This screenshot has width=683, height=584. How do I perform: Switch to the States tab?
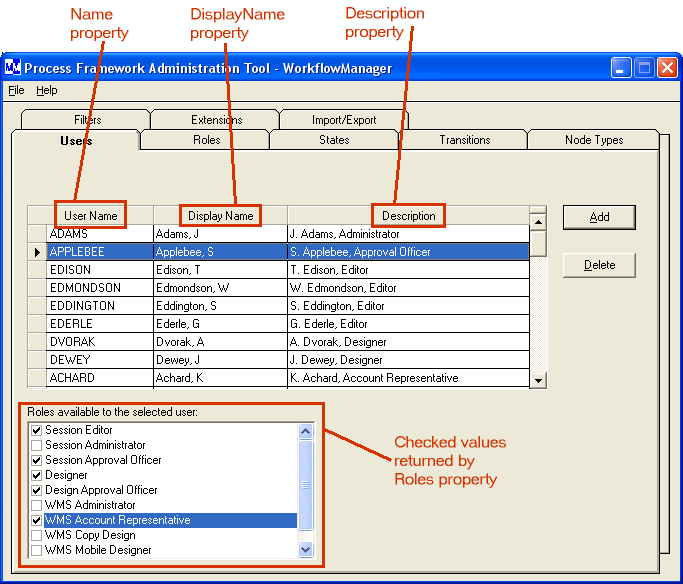[x=334, y=140]
